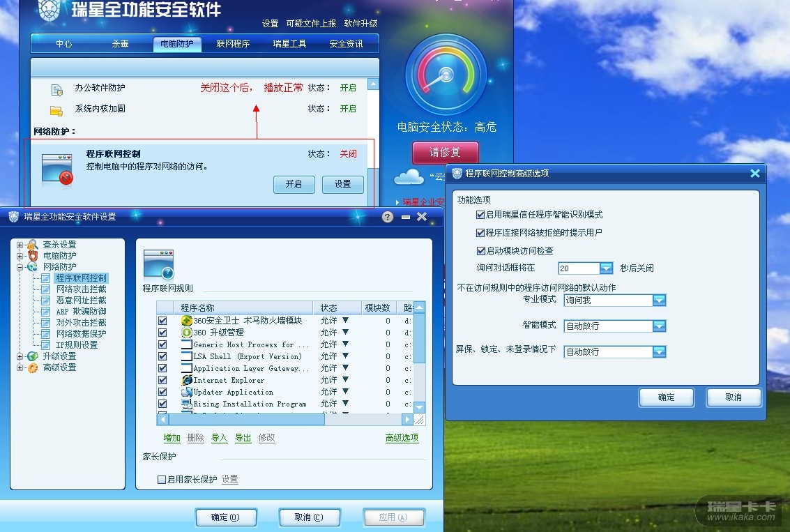This screenshot has height=532, width=790.
Task: Switch to the 杀毒 tab
Action: tap(120, 44)
